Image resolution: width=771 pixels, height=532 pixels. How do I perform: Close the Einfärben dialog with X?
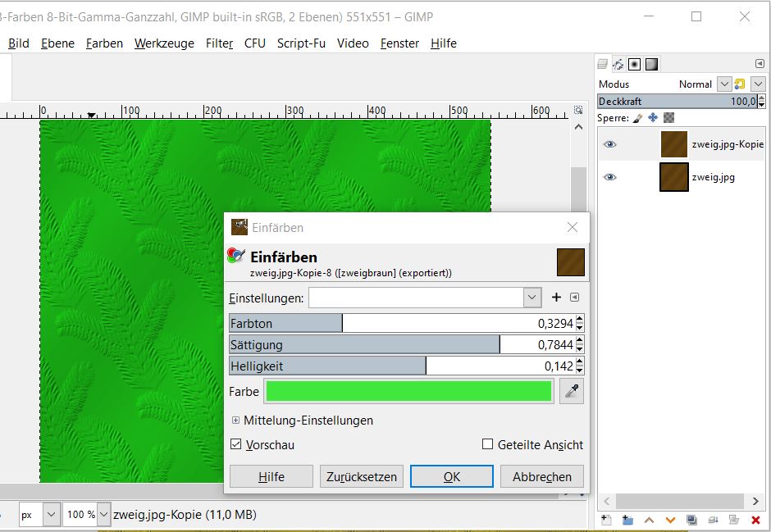click(x=573, y=227)
